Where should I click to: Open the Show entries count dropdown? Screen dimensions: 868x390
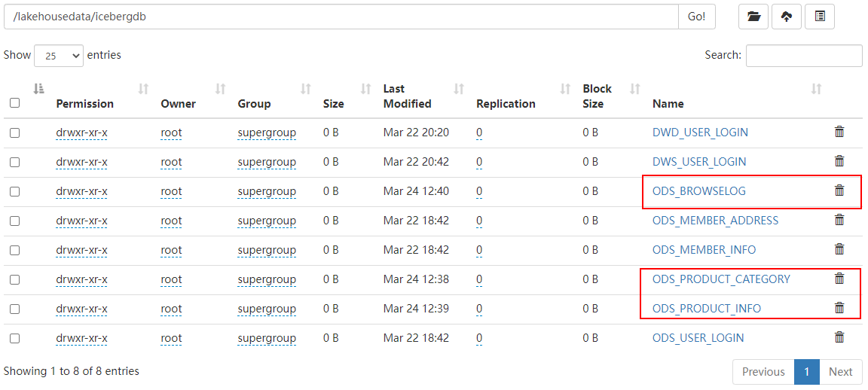(x=59, y=56)
